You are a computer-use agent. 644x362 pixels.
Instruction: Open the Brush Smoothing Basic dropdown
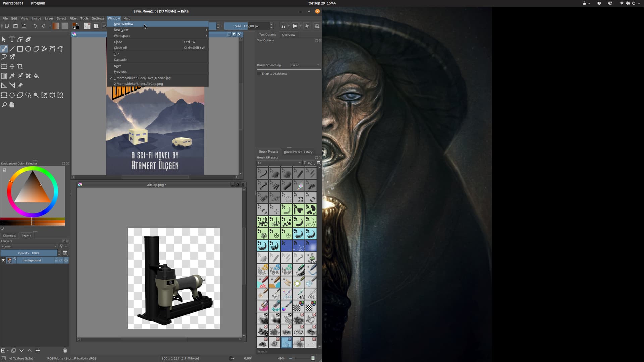[305, 65]
